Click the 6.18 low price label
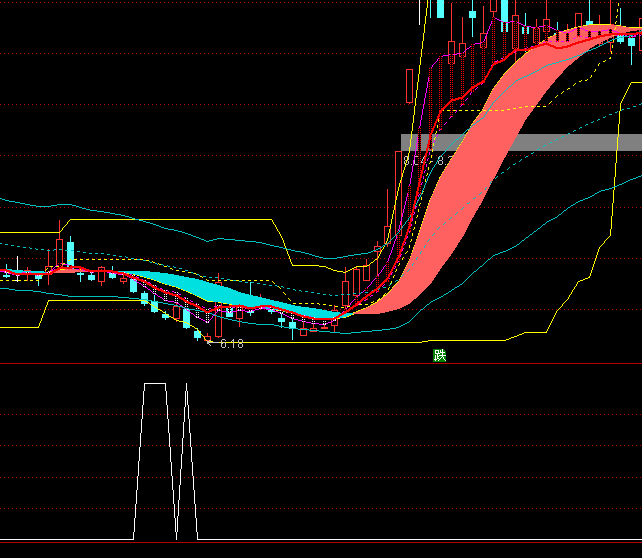The width and height of the screenshot is (642, 558). click(x=231, y=344)
